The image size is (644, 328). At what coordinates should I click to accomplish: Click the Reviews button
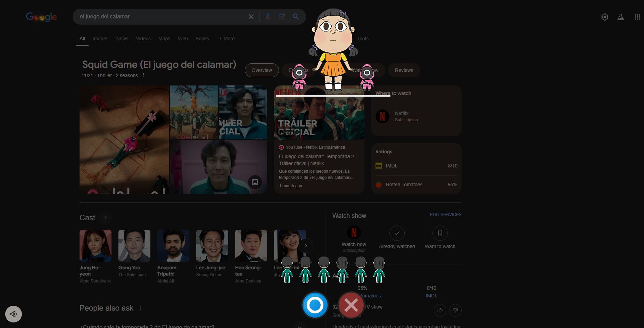click(404, 70)
